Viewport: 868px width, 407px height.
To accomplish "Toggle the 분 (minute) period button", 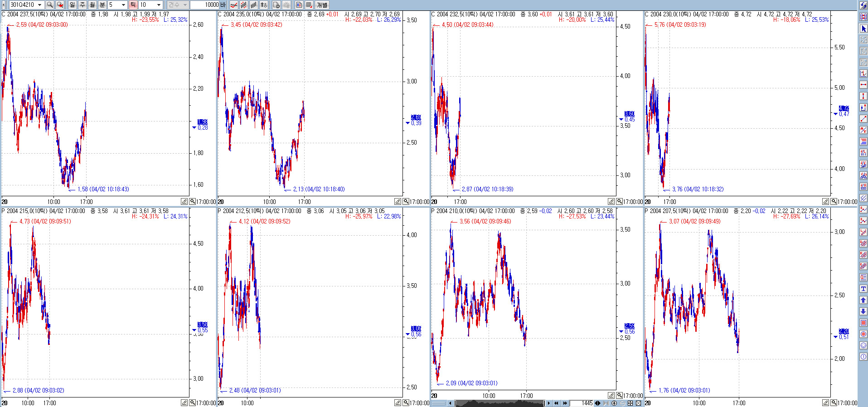I will coord(102,5).
